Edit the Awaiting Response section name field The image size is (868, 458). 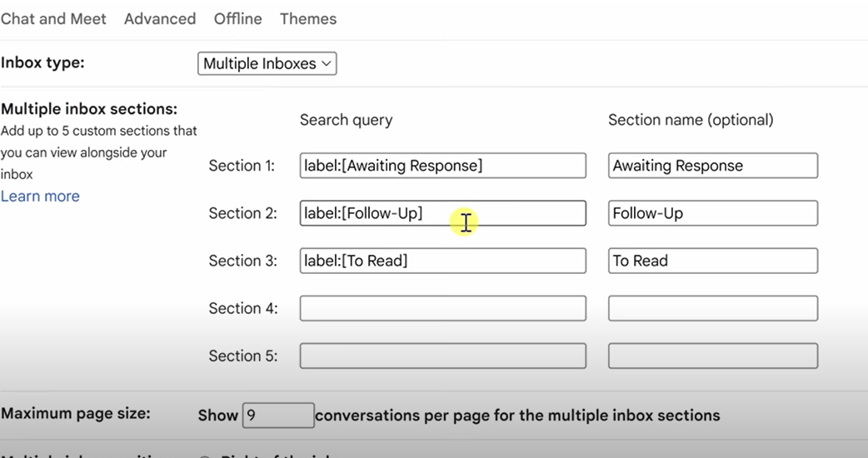pos(712,166)
